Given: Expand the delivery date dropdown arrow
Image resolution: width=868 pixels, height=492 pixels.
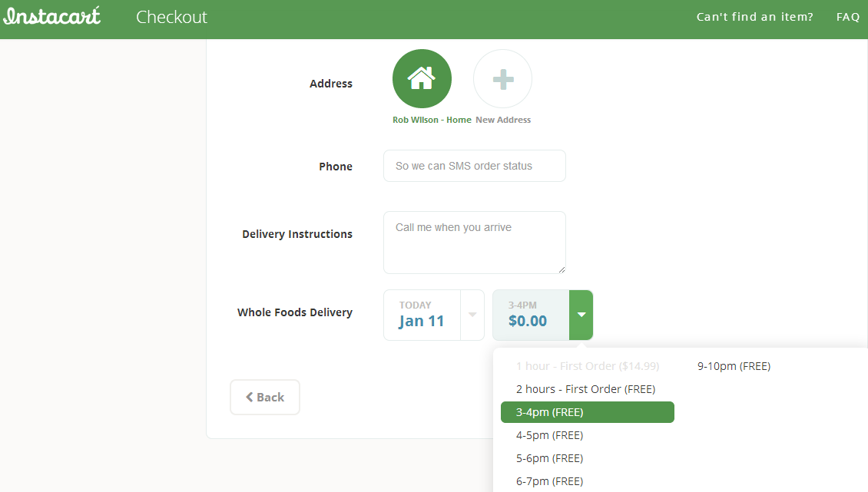Looking at the screenshot, I should tap(472, 315).
